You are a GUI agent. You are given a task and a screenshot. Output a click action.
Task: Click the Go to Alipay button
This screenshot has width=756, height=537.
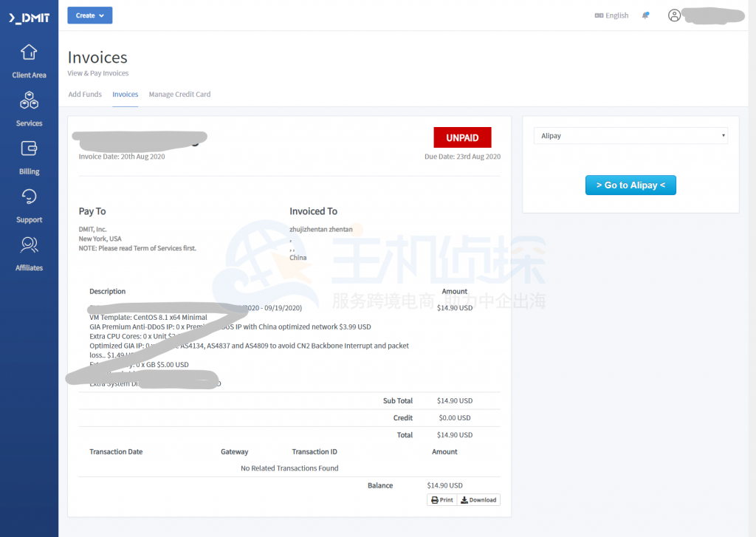click(630, 185)
